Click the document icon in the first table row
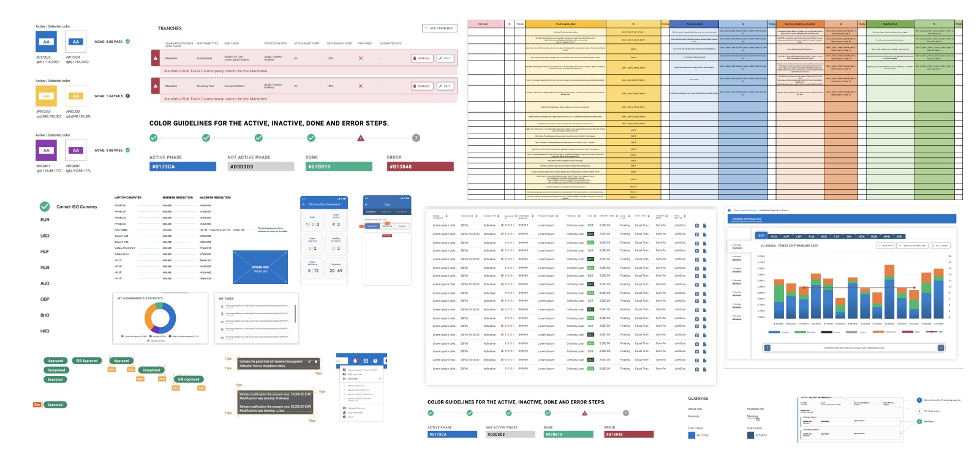Screen dimensions: 980x453 click(704, 225)
